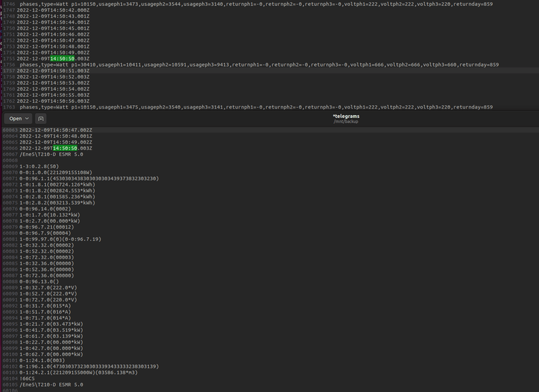Image resolution: width=539 pixels, height=392 pixels.
Task: Click timestamp 14:50:51.003Z on line 1757
Action: click(x=53, y=71)
